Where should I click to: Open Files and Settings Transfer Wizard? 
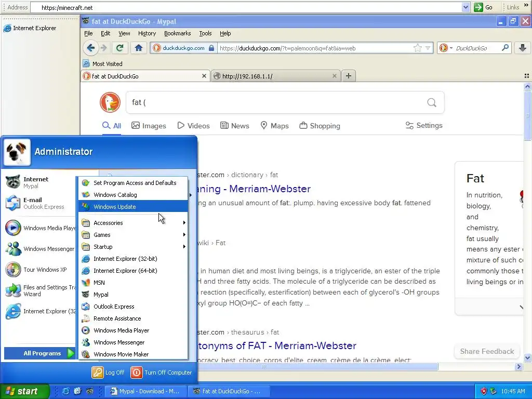[39, 290]
